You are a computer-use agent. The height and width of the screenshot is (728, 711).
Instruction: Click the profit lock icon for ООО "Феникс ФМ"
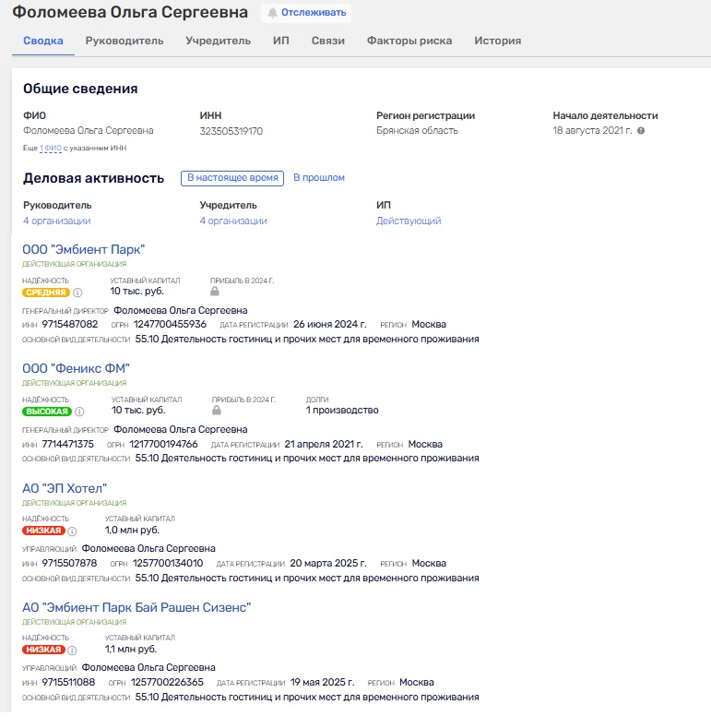[217, 411]
